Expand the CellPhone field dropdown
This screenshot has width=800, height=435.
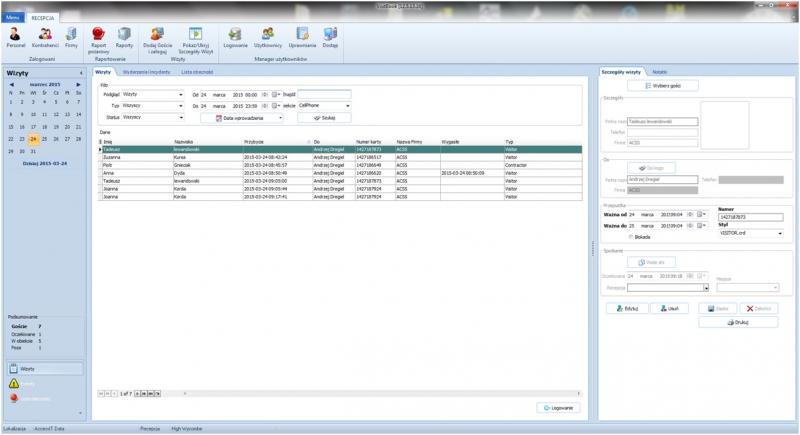click(348, 106)
